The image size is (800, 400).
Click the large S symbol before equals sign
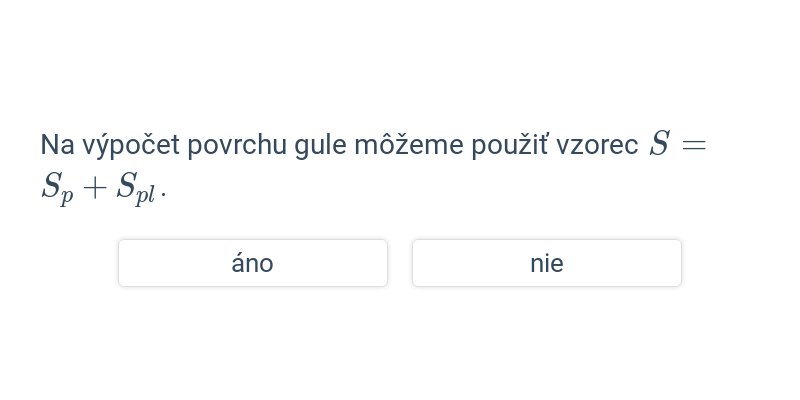(659, 143)
